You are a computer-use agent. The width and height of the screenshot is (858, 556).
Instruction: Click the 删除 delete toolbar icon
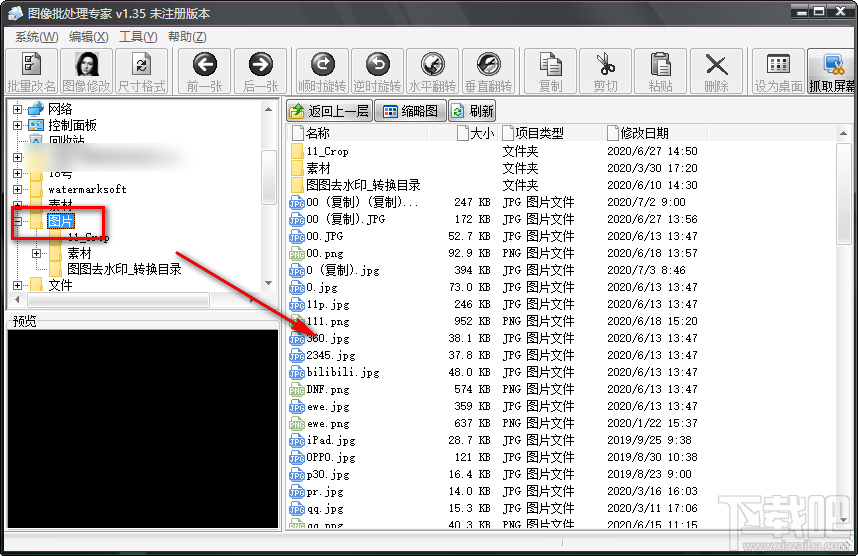(716, 71)
